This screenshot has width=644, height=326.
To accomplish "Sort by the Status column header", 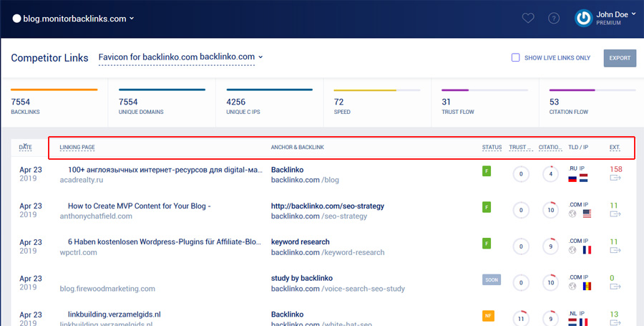I will (x=492, y=147).
